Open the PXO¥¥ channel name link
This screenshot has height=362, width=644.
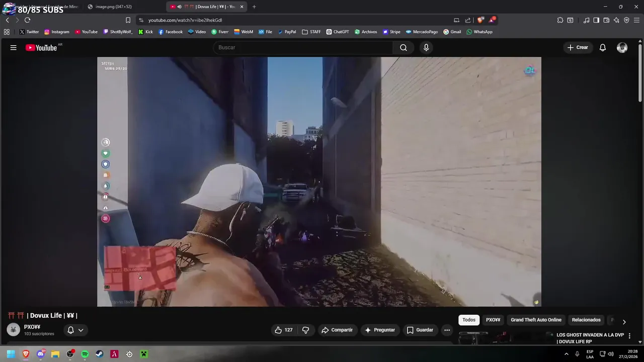[x=32, y=327]
